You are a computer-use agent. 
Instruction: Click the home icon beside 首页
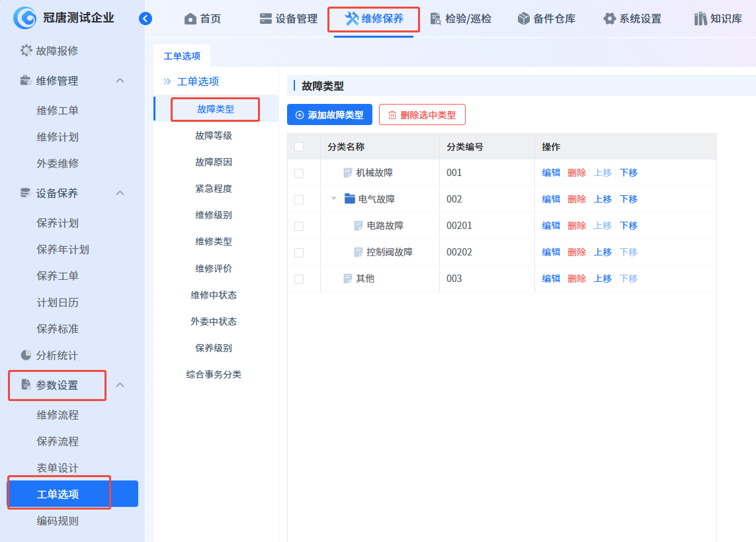click(190, 19)
